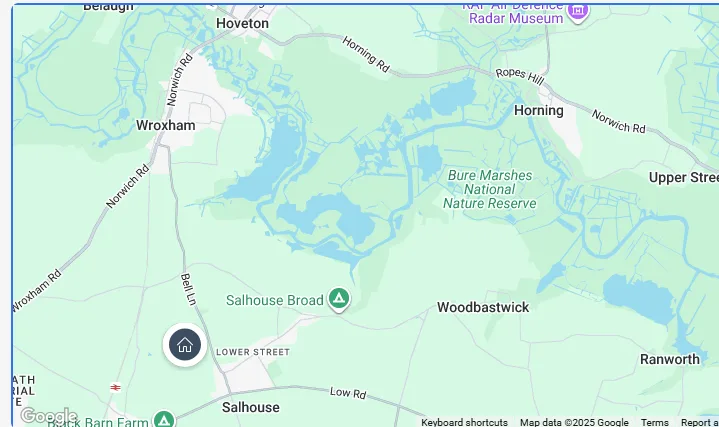Click the Salhouse Broad text label
719x427 pixels.
275,300
